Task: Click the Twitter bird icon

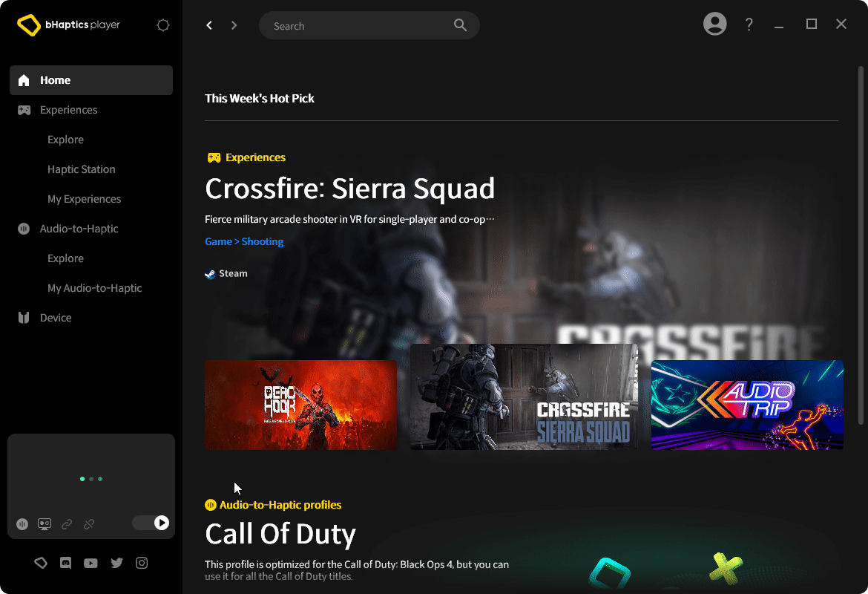Action: (116, 564)
